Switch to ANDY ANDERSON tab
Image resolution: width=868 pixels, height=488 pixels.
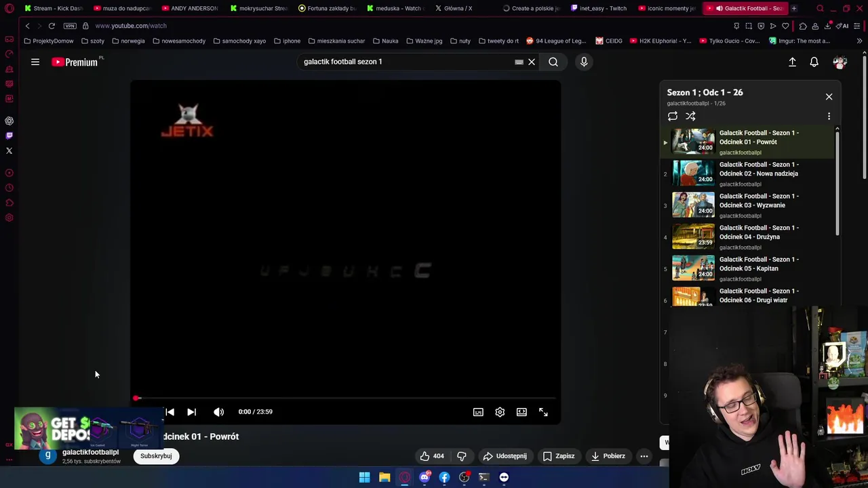(190, 8)
